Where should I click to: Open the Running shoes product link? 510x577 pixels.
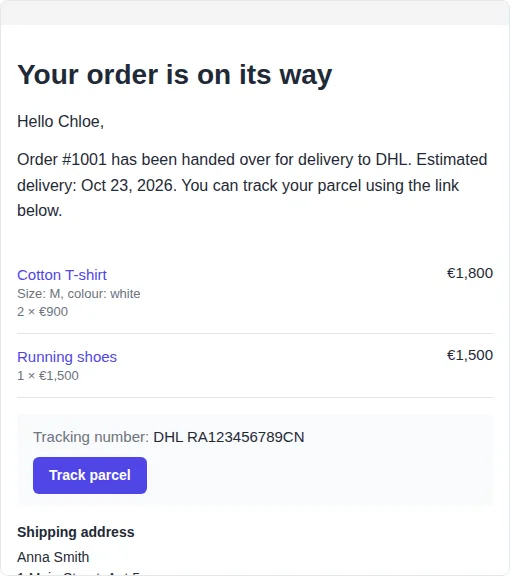[67, 357]
